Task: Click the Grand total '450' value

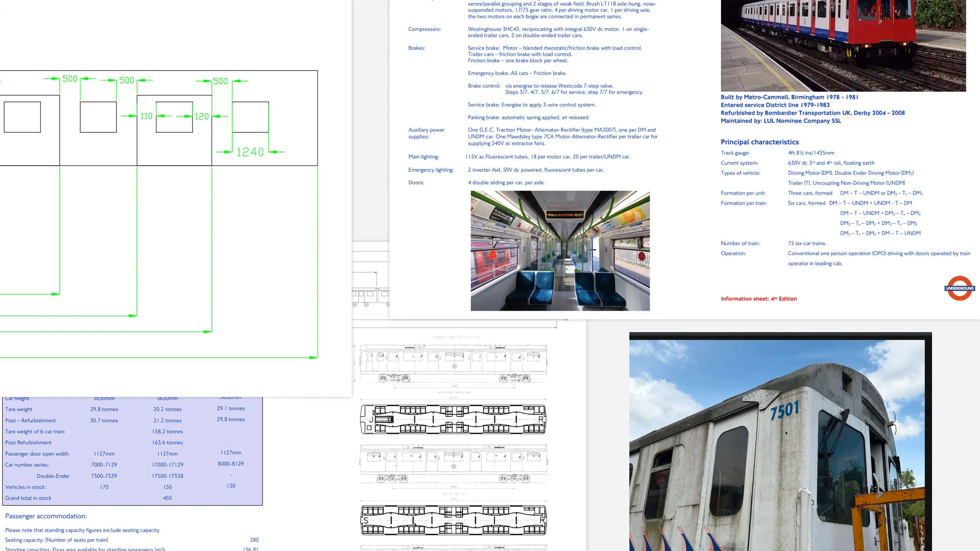Action: point(167,498)
